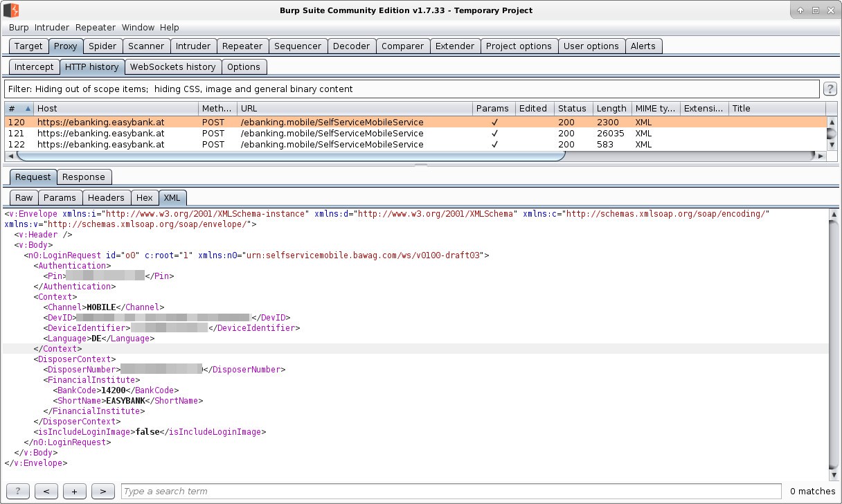Image resolution: width=842 pixels, height=504 pixels.
Task: Select history request row 121
Action: 415,134
